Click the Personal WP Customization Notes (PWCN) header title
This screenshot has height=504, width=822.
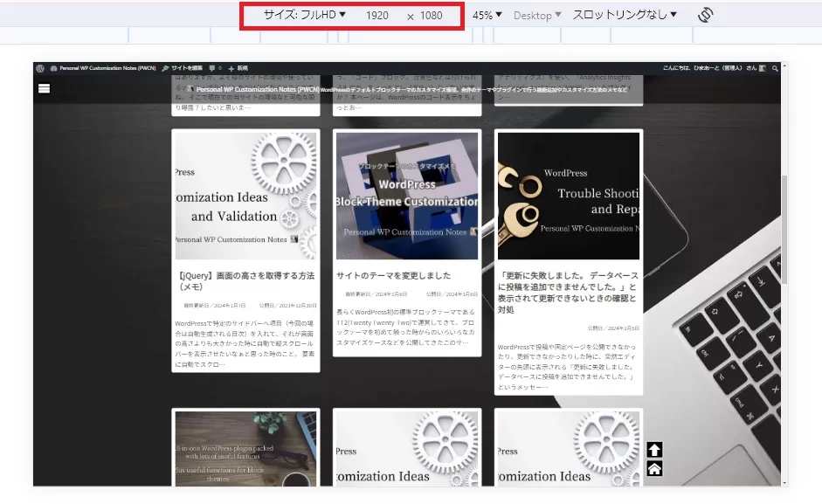(x=258, y=90)
